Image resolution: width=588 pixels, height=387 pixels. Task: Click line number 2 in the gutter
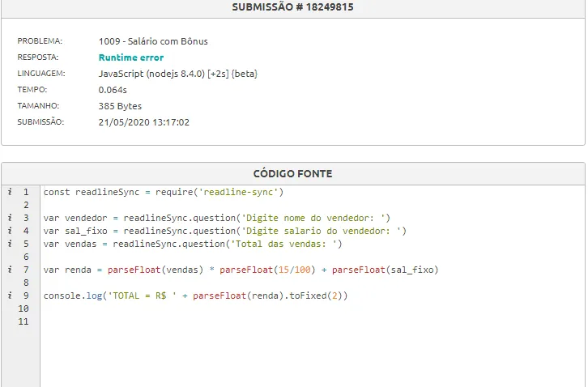click(x=26, y=206)
